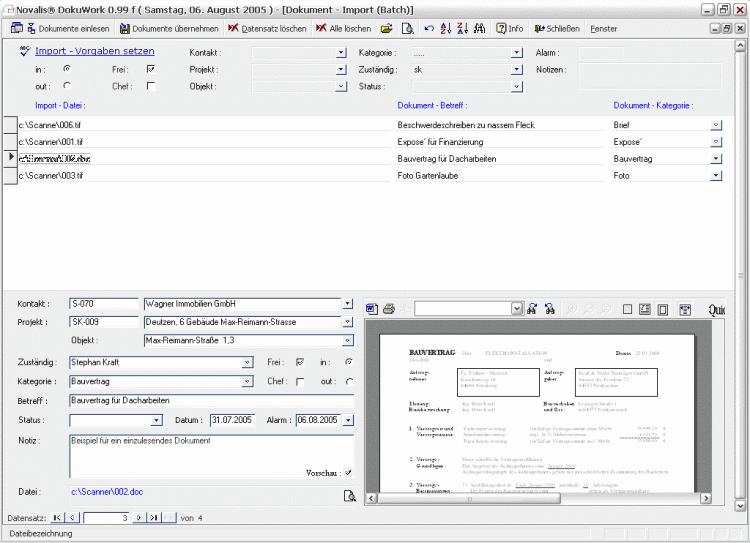Click the sort ascending A-Z icon

446,29
